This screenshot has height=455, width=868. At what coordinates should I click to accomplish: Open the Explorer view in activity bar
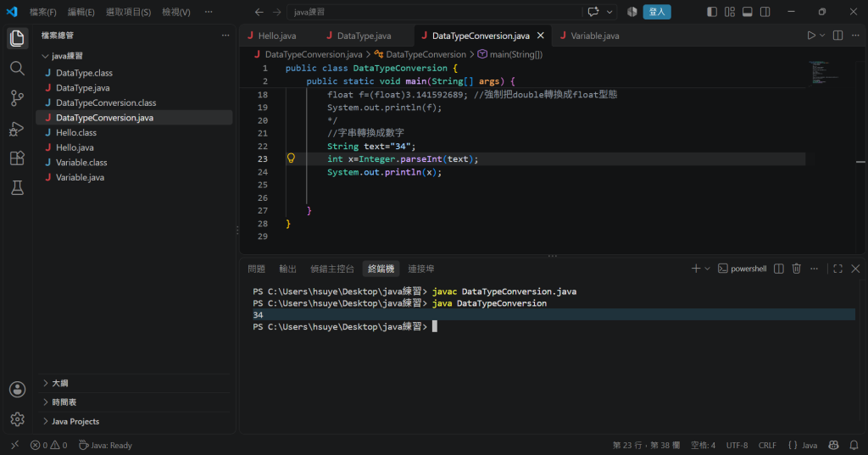[17, 38]
